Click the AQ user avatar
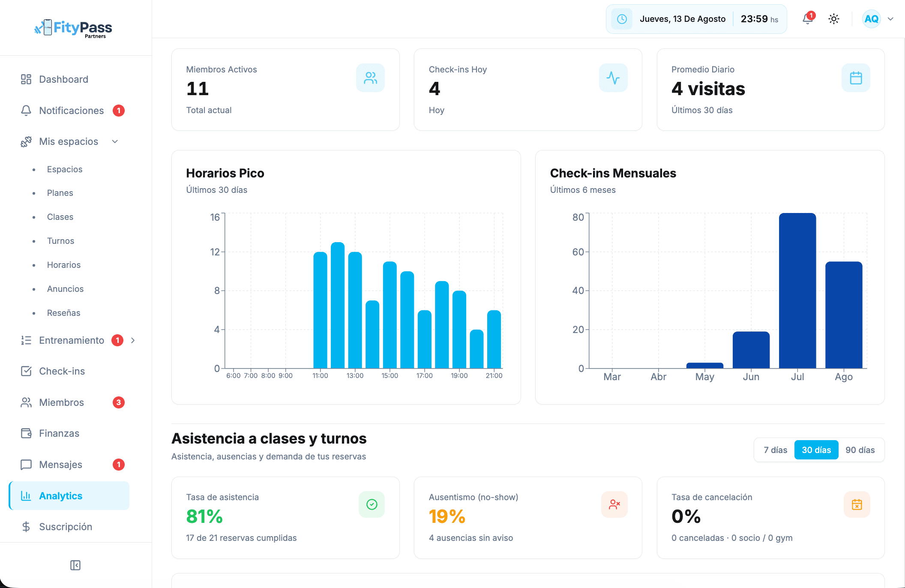Screen dimensions: 905x588 (x=872, y=19)
